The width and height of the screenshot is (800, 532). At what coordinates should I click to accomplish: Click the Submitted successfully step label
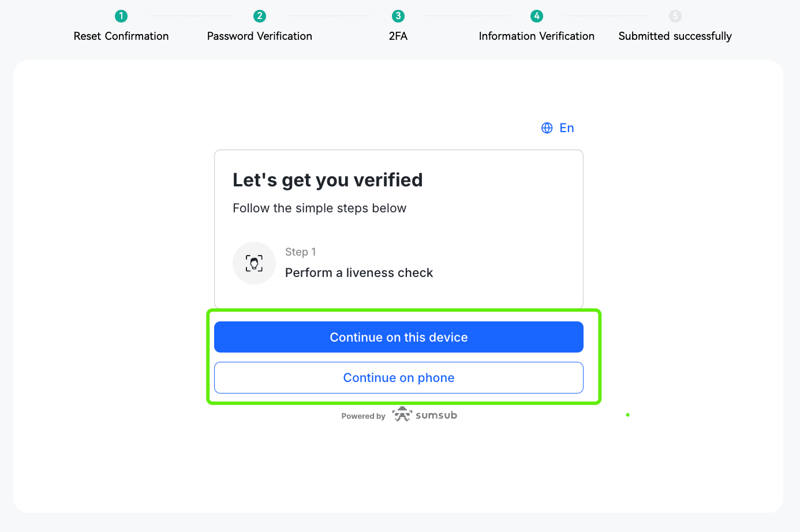click(675, 36)
